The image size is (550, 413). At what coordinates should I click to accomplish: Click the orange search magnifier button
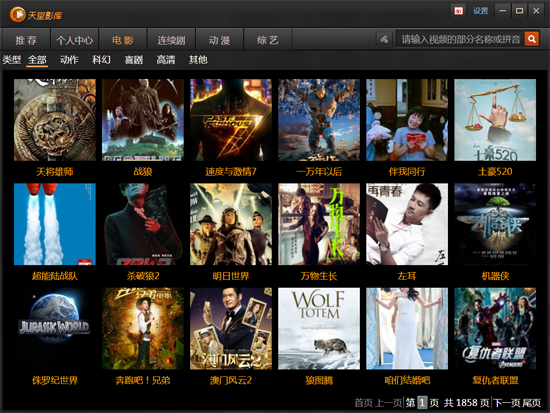pyautogui.click(x=532, y=39)
